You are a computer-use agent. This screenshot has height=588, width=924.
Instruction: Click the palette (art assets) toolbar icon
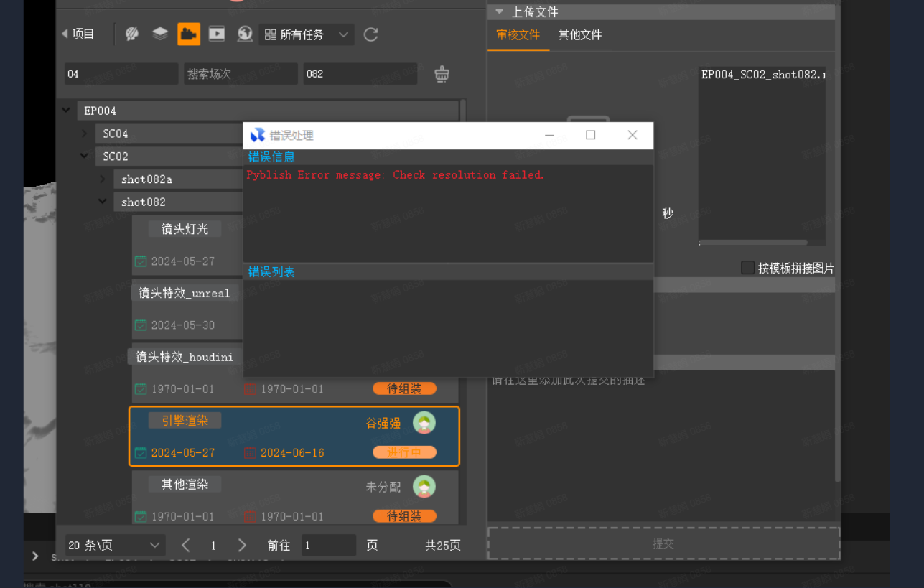[132, 34]
